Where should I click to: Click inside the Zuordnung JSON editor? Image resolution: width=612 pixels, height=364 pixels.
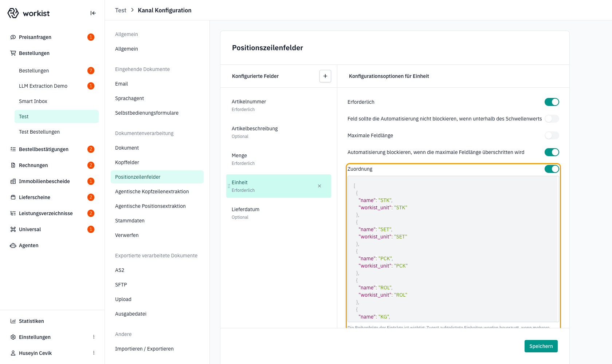[453, 249]
